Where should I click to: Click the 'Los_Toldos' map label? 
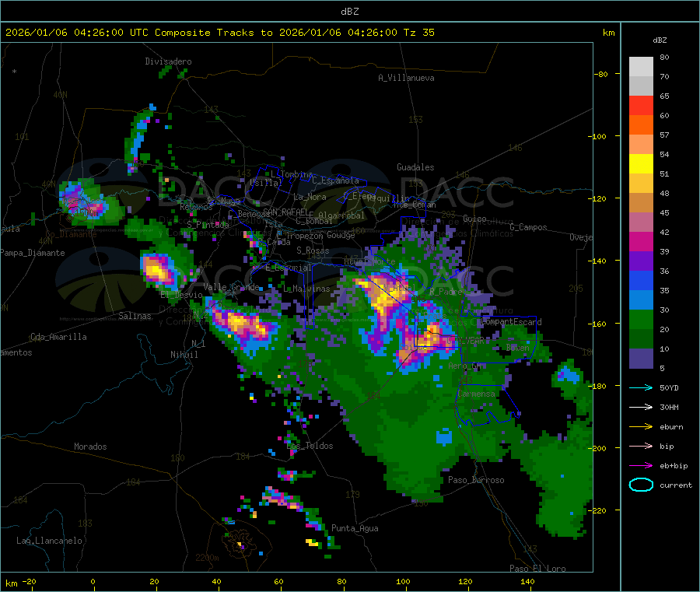click(x=310, y=446)
